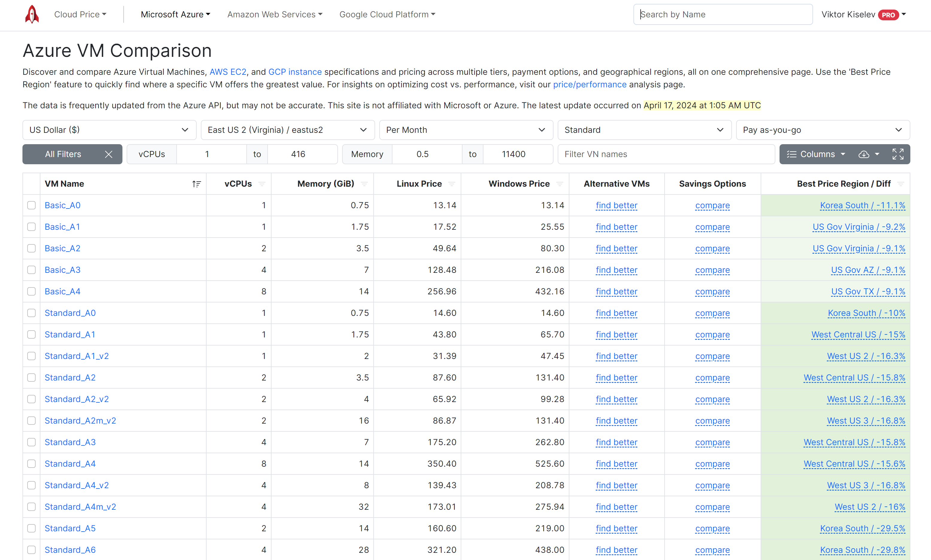Viewport: 931px width, 560px height.
Task: Open the US Dollar currency dropdown
Action: [110, 130]
